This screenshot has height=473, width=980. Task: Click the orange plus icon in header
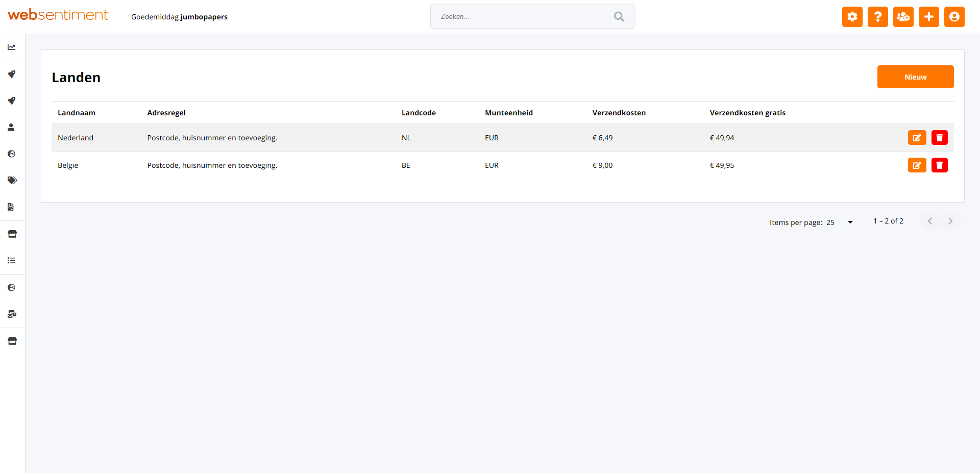point(928,17)
